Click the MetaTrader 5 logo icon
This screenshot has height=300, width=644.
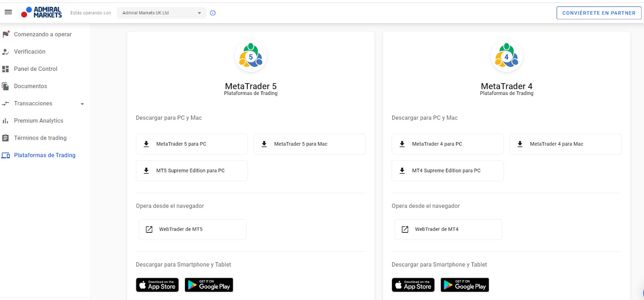coord(251,56)
